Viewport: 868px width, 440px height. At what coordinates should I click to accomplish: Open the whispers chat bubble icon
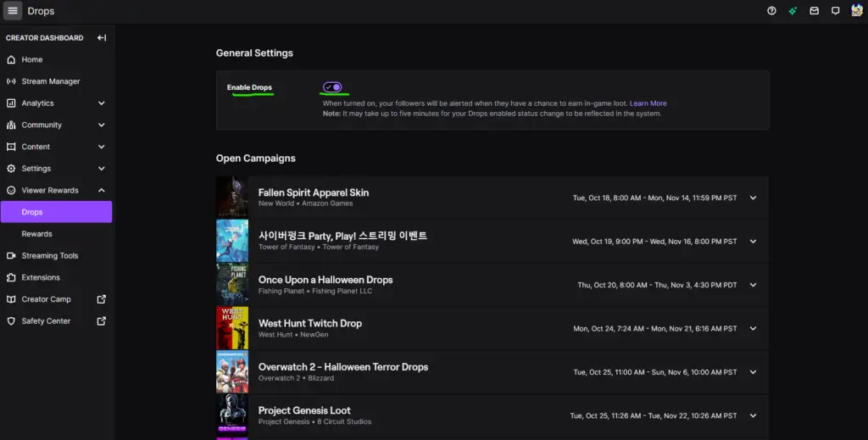835,10
